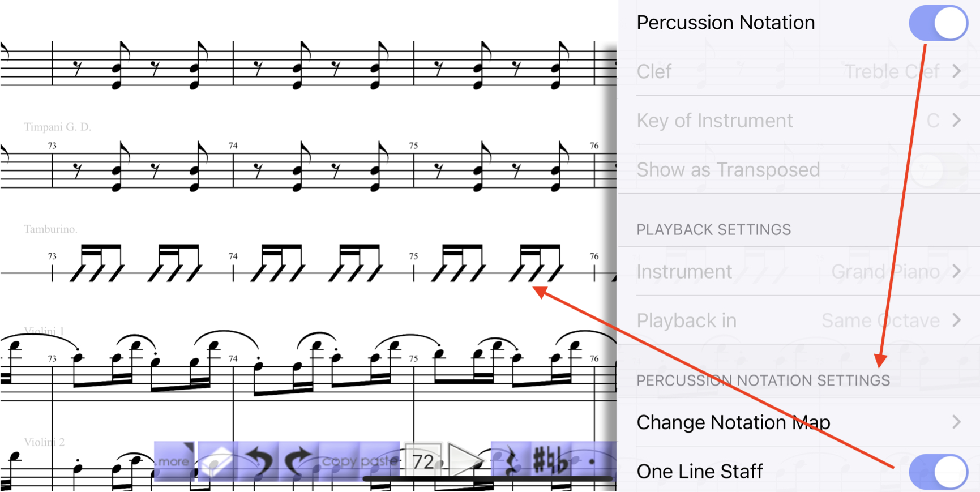Screen dimensions: 980x492
Task: Open the Playback in Same Octave option
Action: (x=799, y=320)
